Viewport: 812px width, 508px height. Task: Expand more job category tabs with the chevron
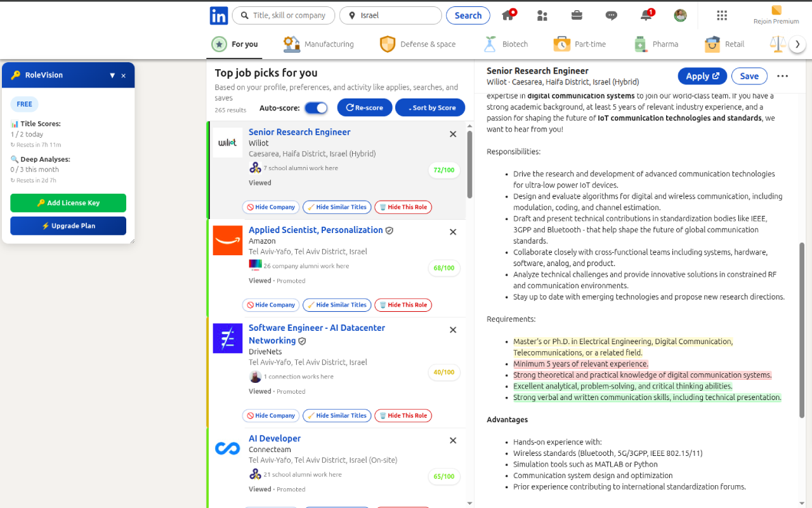pyautogui.click(x=797, y=44)
